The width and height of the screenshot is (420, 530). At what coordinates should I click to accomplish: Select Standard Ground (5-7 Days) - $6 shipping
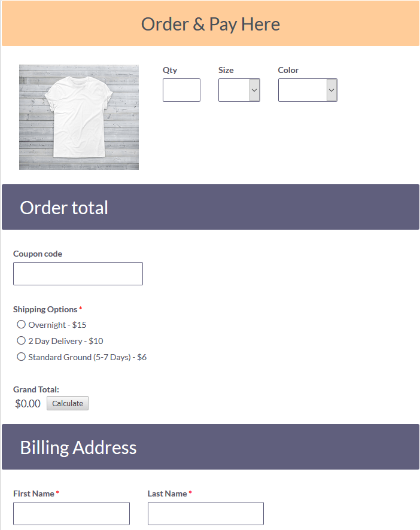21,356
